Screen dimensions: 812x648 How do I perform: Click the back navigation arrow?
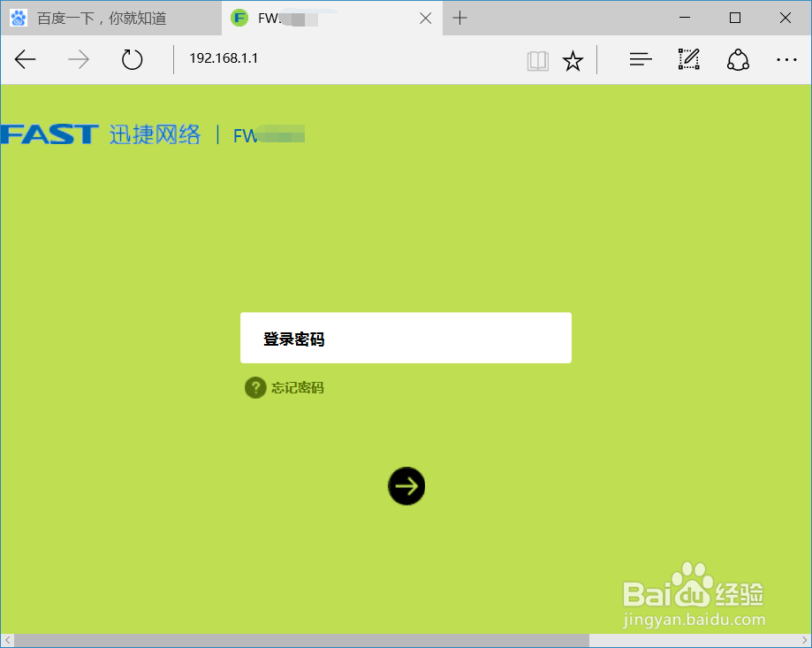pyautogui.click(x=25, y=59)
